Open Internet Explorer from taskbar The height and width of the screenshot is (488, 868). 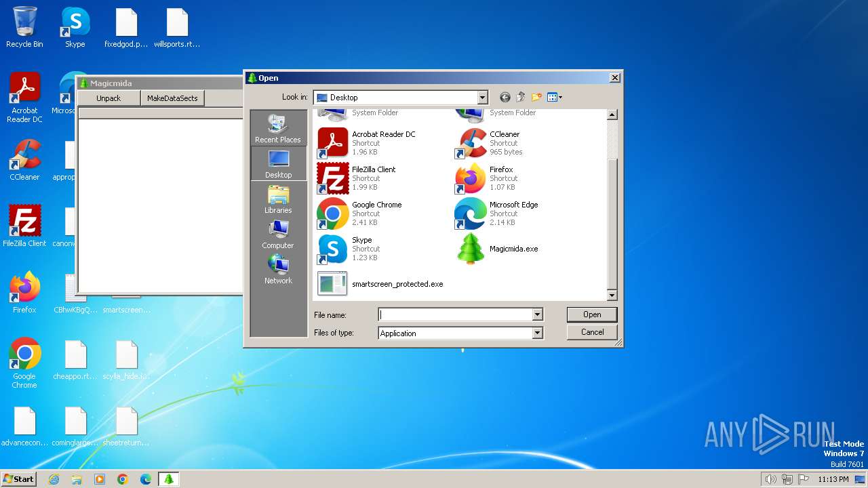[x=54, y=479]
